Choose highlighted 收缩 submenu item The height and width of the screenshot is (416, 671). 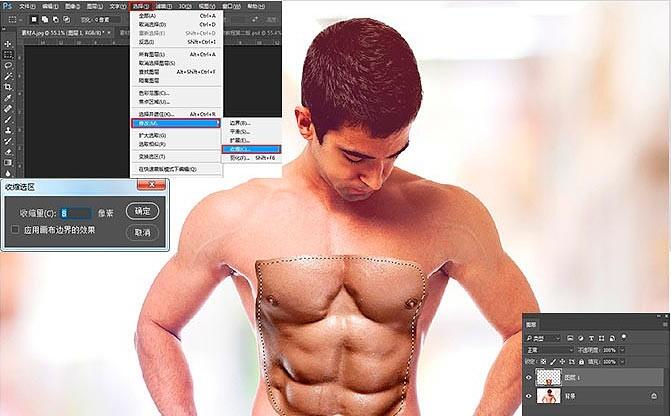pos(251,149)
